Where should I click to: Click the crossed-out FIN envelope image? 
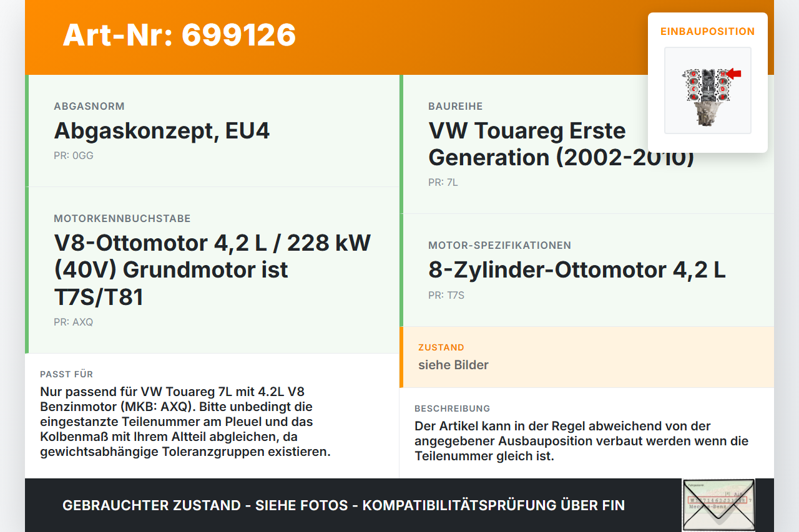coord(718,505)
